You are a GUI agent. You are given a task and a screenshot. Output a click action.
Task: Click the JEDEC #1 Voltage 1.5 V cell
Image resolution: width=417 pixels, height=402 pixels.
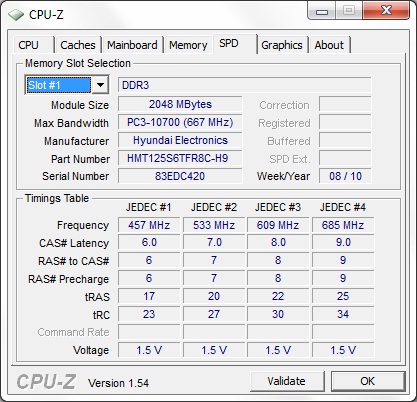pos(149,350)
